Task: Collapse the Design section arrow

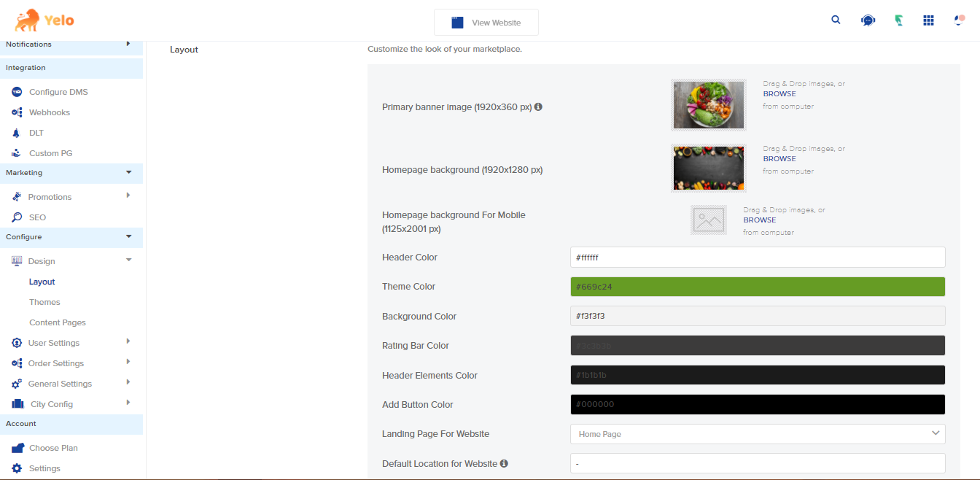Action: tap(128, 260)
